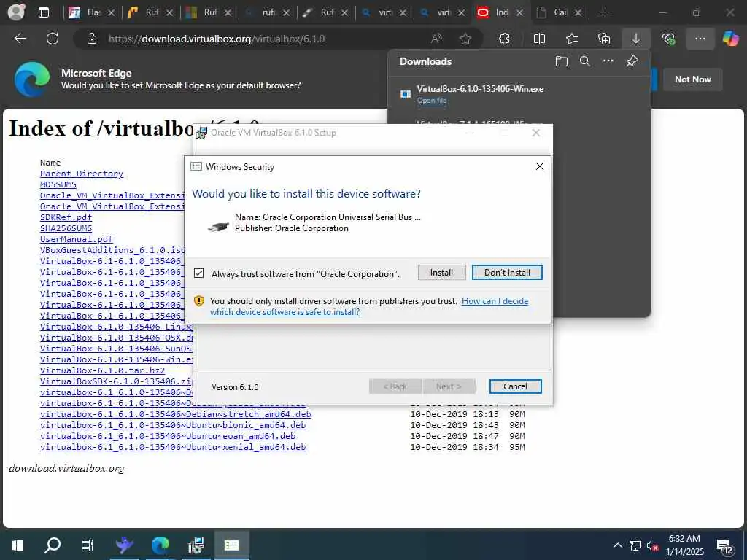Download the Ubuntu bionic amd64.deb link
Image resolution: width=747 pixels, height=560 pixels.
[x=173, y=425]
